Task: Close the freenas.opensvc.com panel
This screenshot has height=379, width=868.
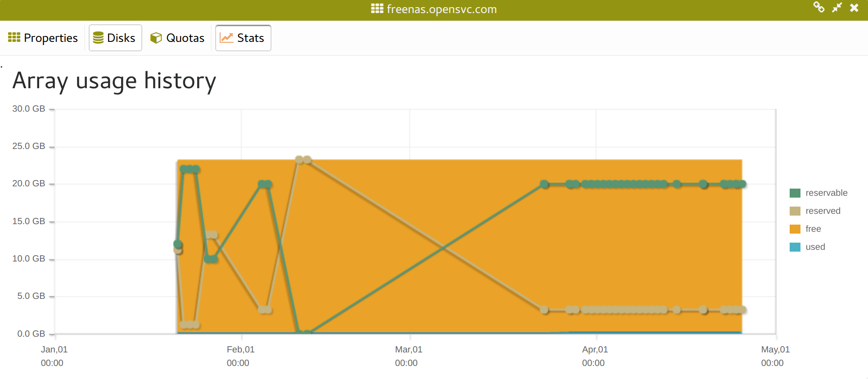Action: (x=854, y=8)
